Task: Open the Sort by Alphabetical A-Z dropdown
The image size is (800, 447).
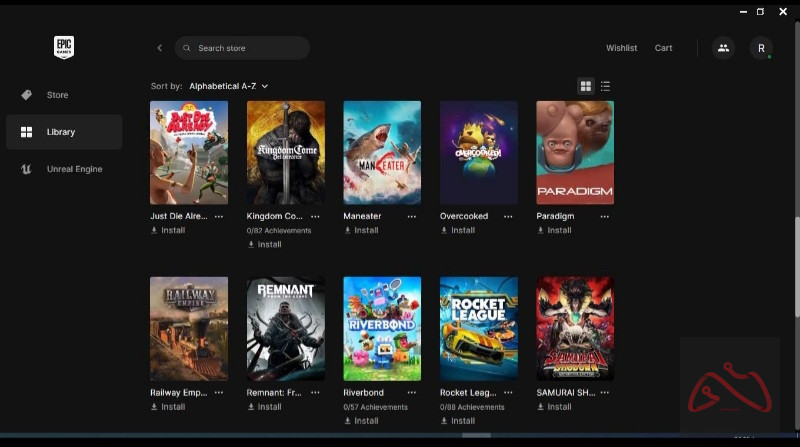Action: pos(228,86)
